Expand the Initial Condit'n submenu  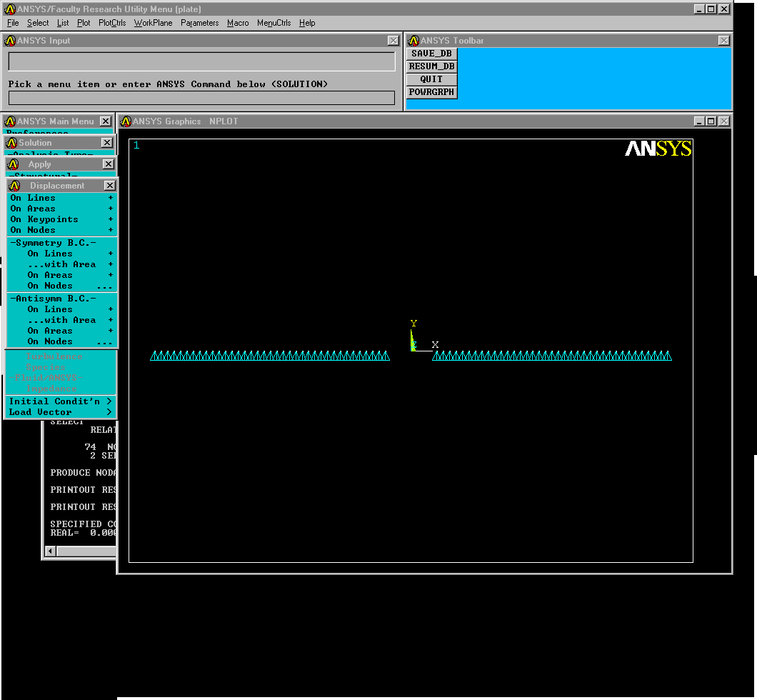60,401
